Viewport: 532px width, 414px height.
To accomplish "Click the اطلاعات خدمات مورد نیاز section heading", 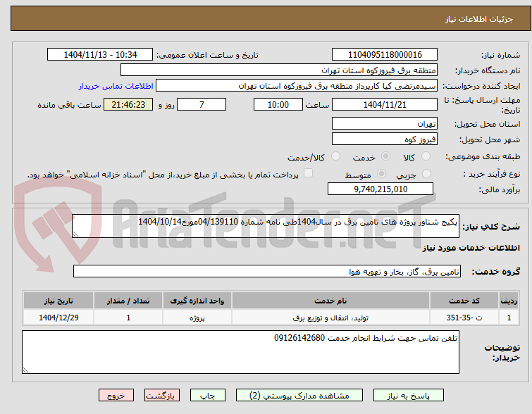I will click(471, 248).
